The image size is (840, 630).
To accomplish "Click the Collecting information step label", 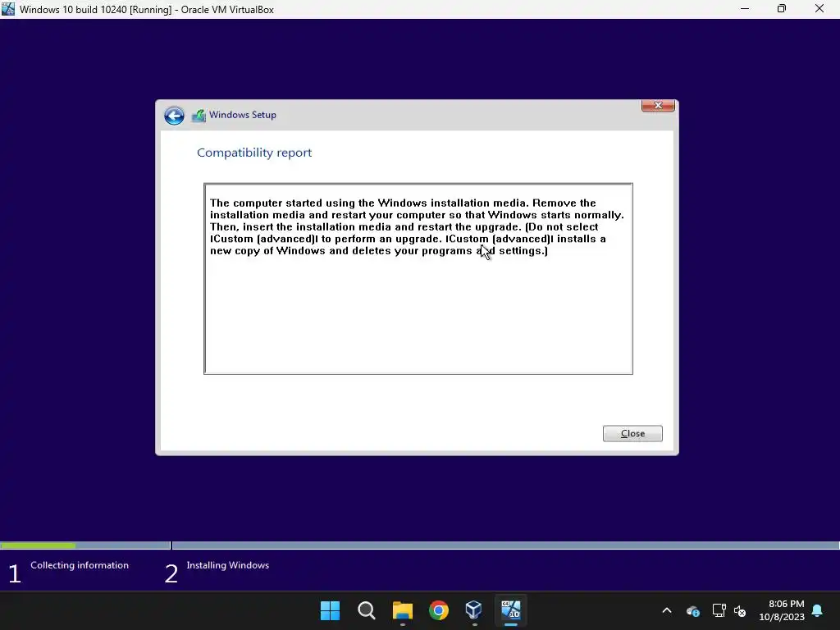I will pyautogui.click(x=80, y=565).
